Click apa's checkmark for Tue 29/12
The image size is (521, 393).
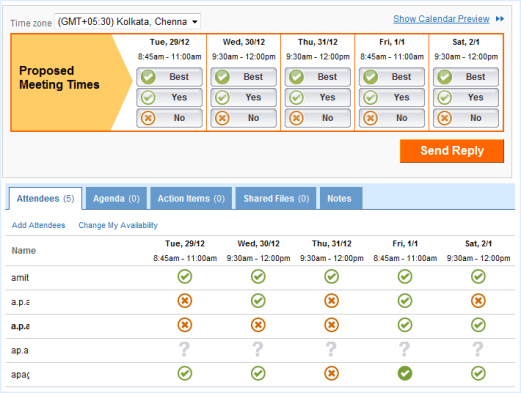click(x=185, y=373)
